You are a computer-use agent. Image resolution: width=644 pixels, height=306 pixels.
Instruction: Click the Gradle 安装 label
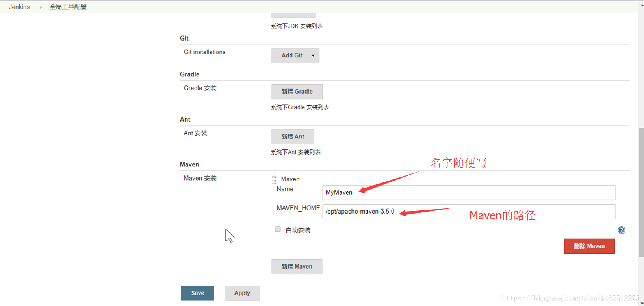click(x=200, y=88)
